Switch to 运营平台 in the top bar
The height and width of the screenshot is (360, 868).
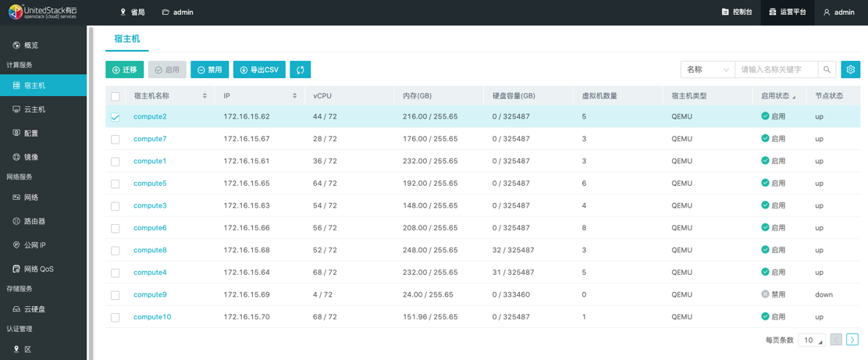tap(787, 12)
